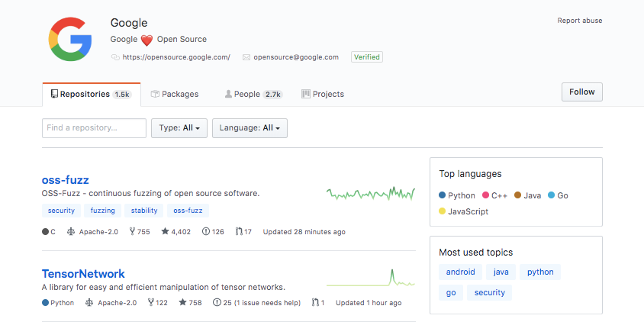Click the Verified badge
Image resolution: width=644 pixels, height=322 pixels.
[367, 57]
